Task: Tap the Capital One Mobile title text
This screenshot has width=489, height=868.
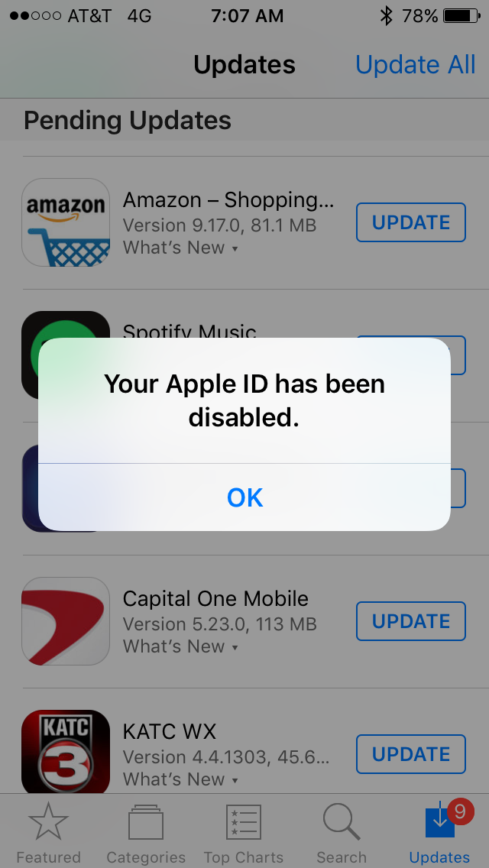Action: [215, 598]
